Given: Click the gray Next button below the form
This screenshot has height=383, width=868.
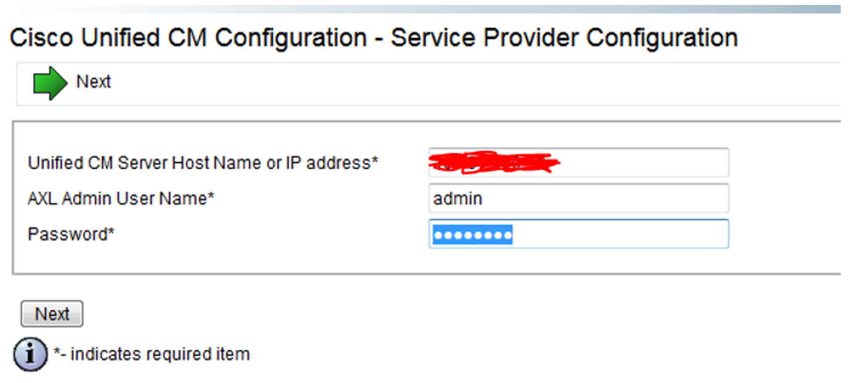Looking at the screenshot, I should (52, 314).
